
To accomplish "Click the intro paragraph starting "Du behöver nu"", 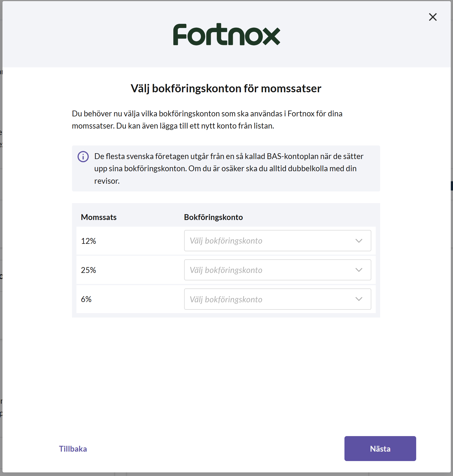I will 207,120.
